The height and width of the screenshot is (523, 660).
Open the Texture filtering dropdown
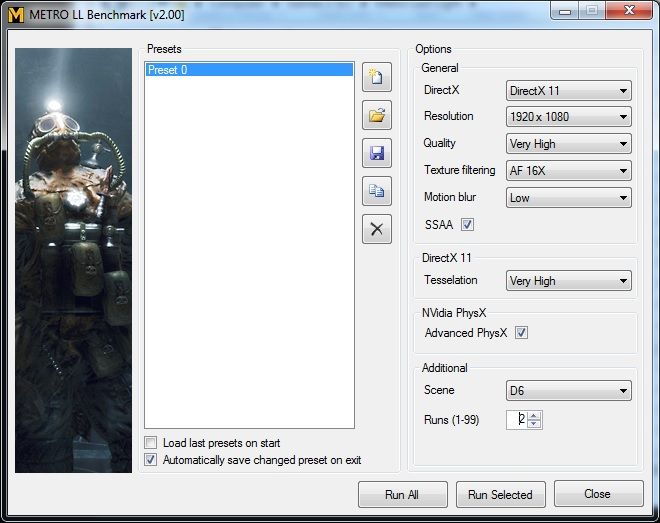[x=569, y=171]
